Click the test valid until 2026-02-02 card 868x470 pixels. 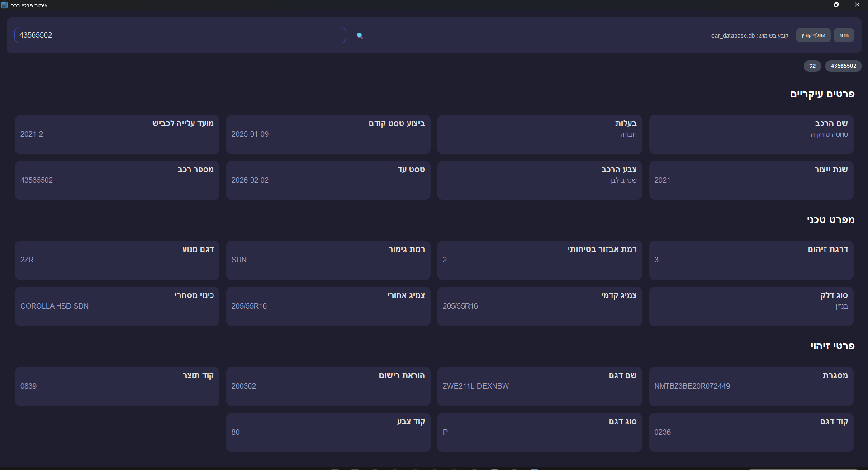click(x=328, y=180)
